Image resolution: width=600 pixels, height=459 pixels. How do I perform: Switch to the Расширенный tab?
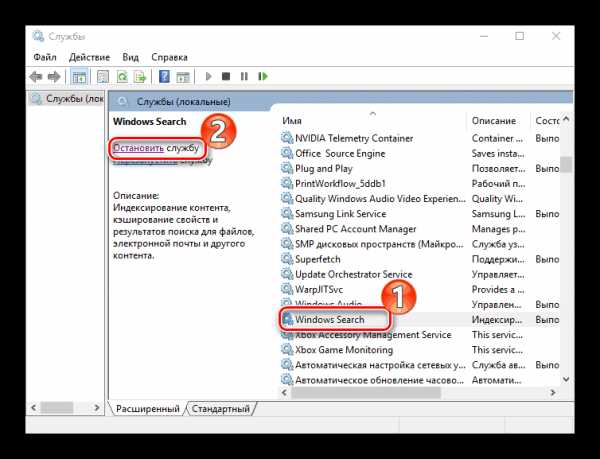(147, 409)
